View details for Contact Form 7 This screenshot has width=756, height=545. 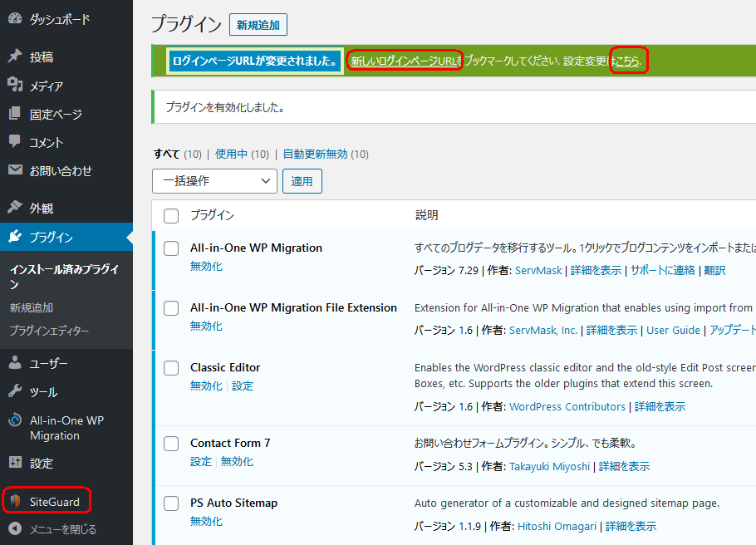tap(625, 466)
